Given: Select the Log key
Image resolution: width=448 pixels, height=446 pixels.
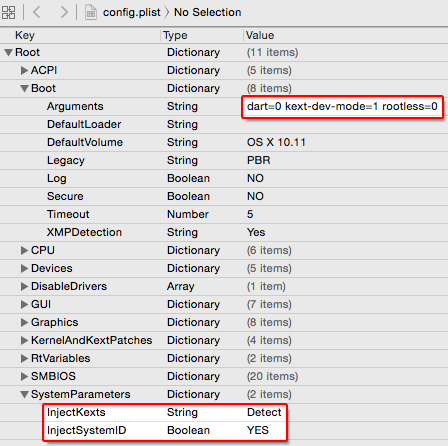Looking at the screenshot, I should (x=57, y=179).
